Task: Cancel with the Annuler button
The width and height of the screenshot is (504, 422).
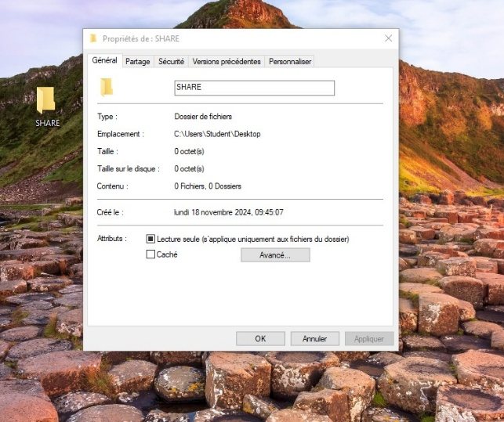Action: (x=314, y=339)
